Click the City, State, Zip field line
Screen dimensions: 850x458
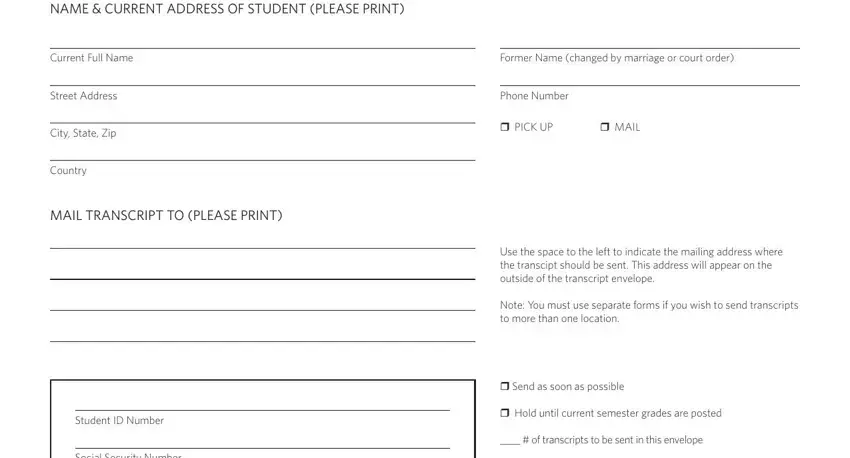click(262, 115)
